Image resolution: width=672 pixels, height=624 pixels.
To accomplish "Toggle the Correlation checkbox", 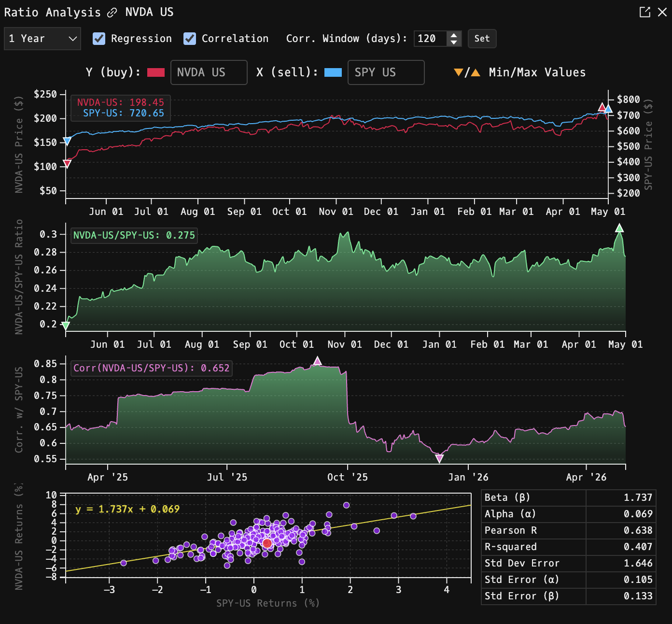I will coord(190,39).
